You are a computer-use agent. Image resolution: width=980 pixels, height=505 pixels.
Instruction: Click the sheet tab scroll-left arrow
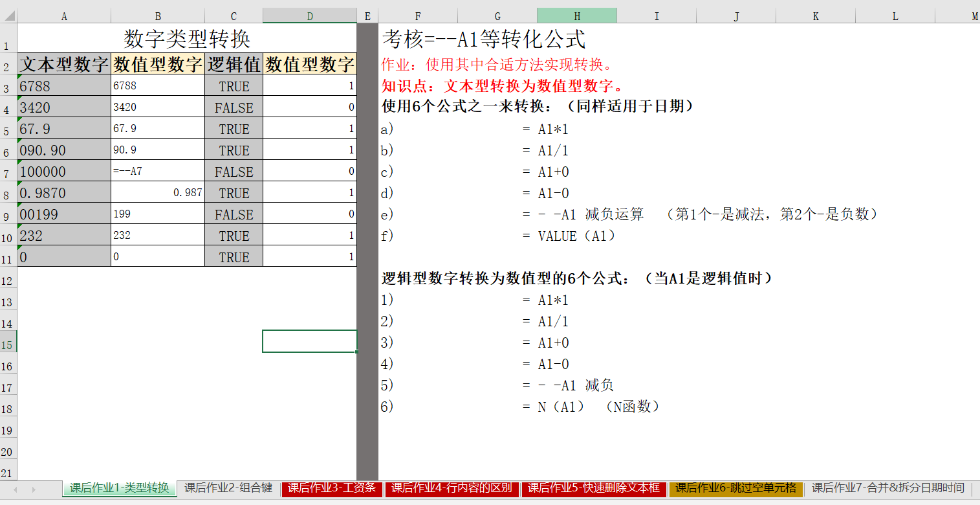[x=16, y=489]
